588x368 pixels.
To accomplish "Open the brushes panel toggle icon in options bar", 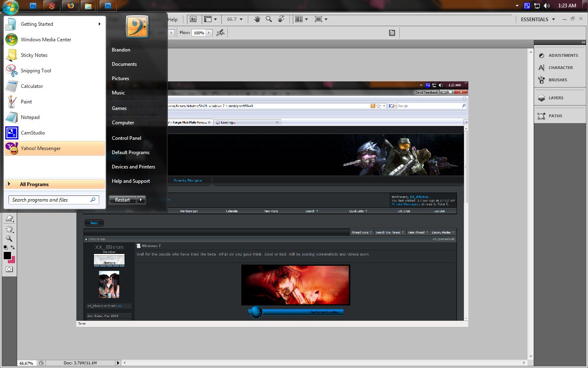I will pos(392,33).
